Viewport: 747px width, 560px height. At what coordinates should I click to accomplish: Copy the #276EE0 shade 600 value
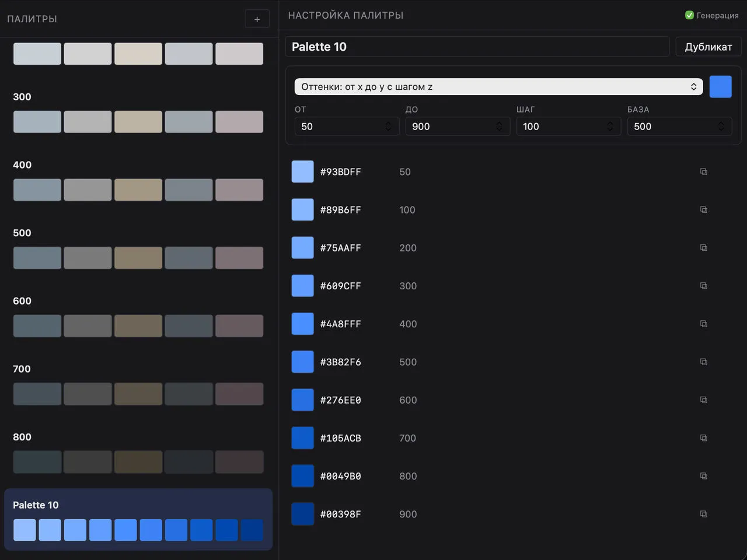click(703, 400)
